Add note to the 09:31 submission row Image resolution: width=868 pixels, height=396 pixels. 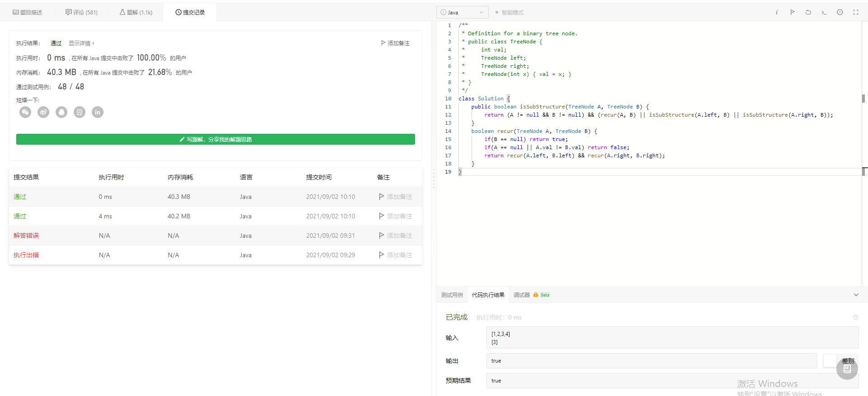[396, 236]
